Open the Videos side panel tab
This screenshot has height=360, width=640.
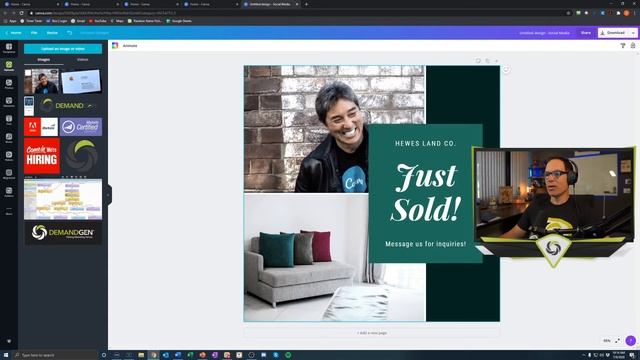tap(9, 156)
